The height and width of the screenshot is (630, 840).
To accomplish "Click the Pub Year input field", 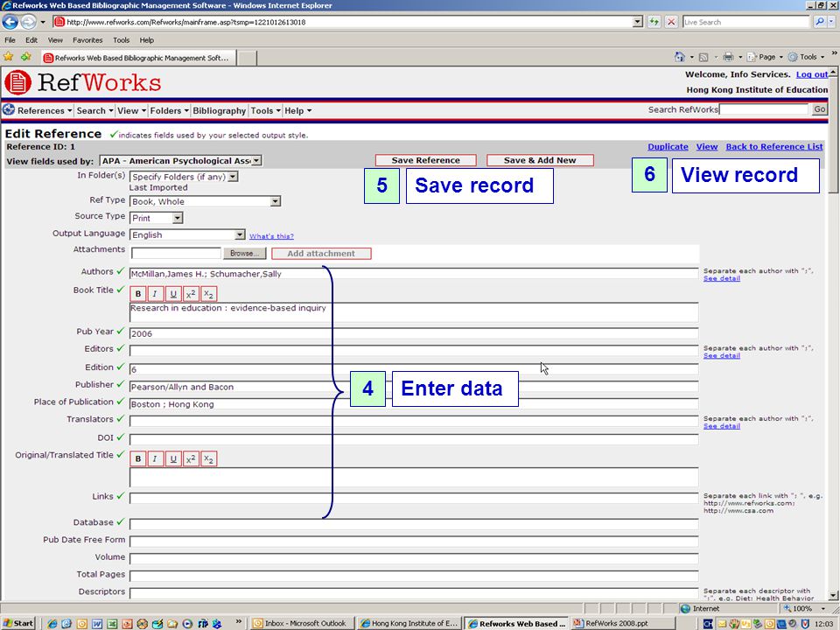I will [414, 333].
